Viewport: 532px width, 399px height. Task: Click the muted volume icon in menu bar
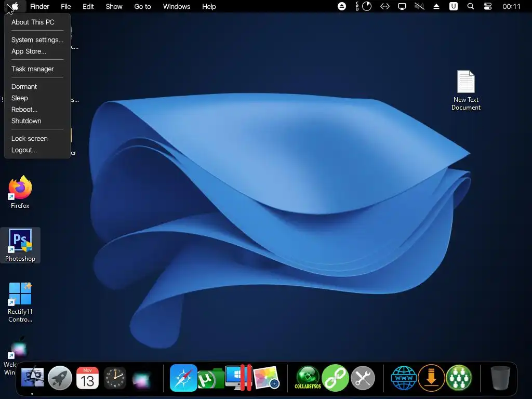(x=419, y=6)
